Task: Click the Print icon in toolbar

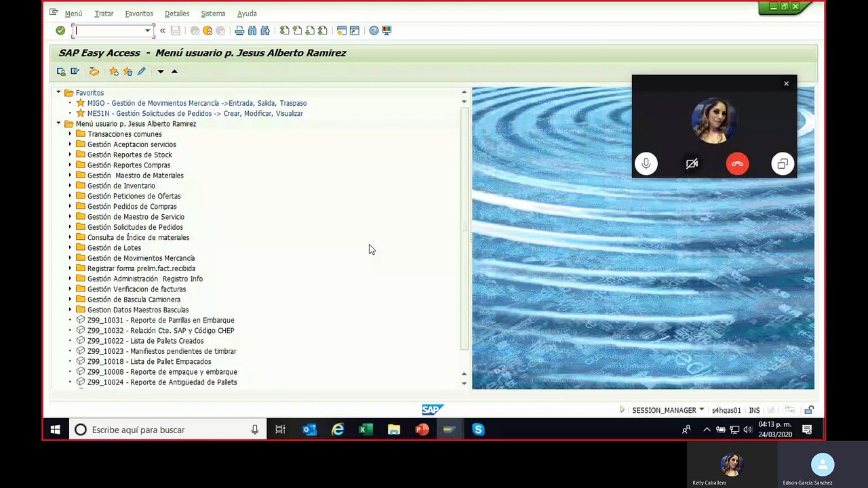Action: tap(239, 30)
